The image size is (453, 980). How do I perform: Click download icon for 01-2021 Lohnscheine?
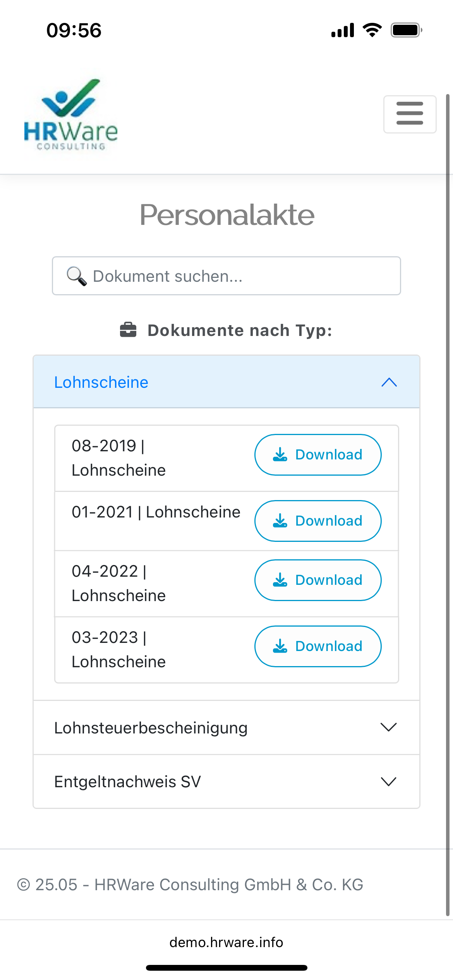coord(280,521)
